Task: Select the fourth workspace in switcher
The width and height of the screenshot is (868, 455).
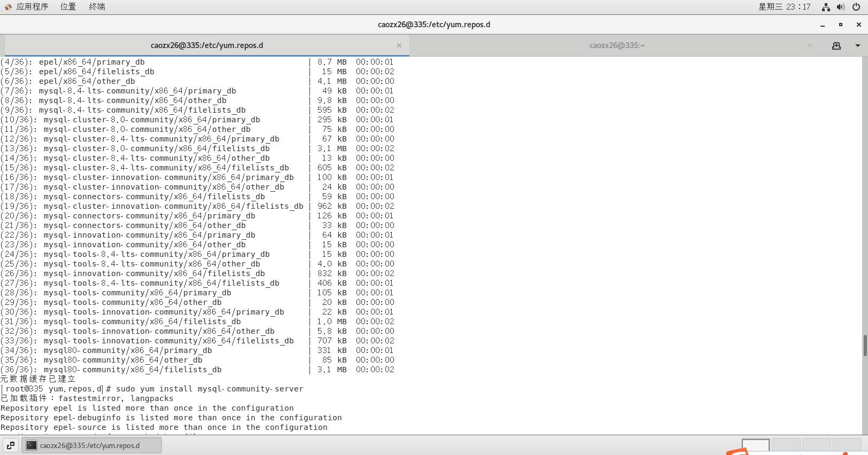Action: [847, 445]
